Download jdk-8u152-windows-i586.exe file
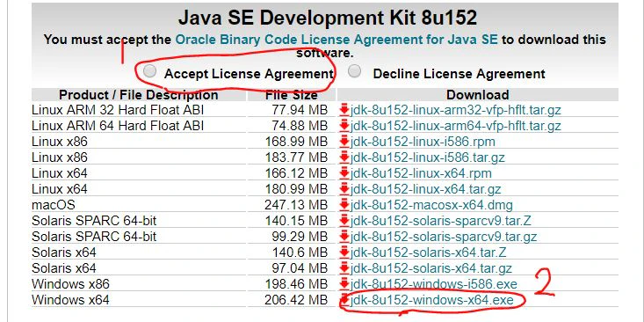Image resolution: width=644 pixels, height=322 pixels. point(433,284)
